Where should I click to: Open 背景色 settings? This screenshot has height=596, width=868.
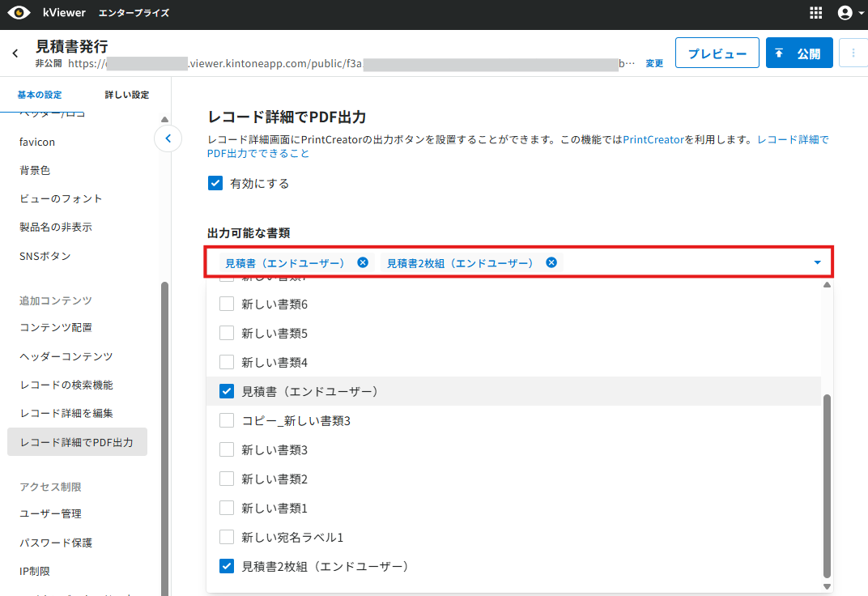pos(35,170)
